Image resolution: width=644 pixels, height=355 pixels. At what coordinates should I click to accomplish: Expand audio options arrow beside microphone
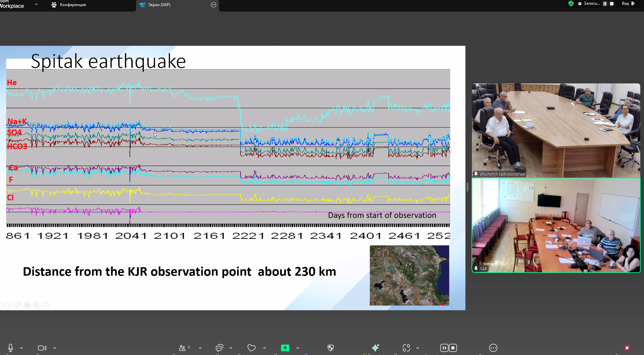pyautogui.click(x=21, y=348)
